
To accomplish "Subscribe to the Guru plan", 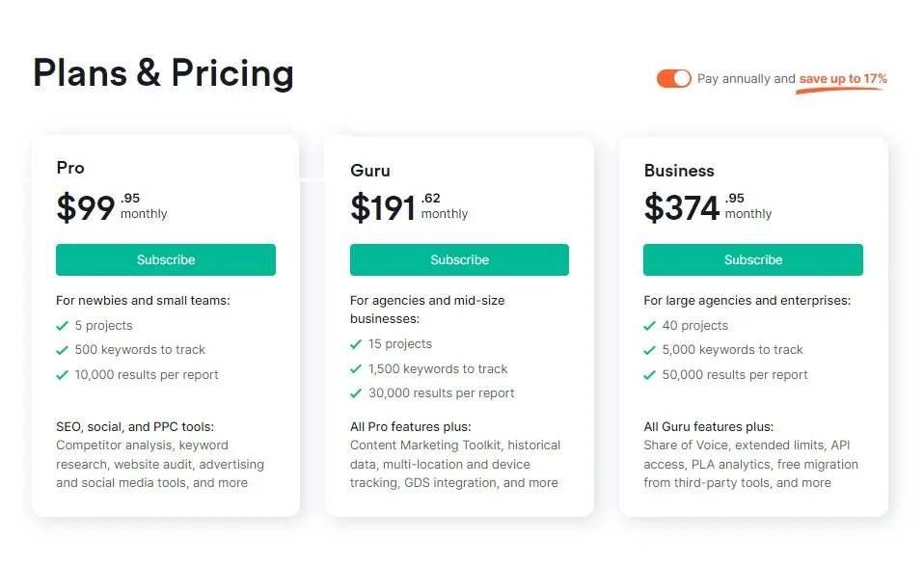I will click(460, 260).
